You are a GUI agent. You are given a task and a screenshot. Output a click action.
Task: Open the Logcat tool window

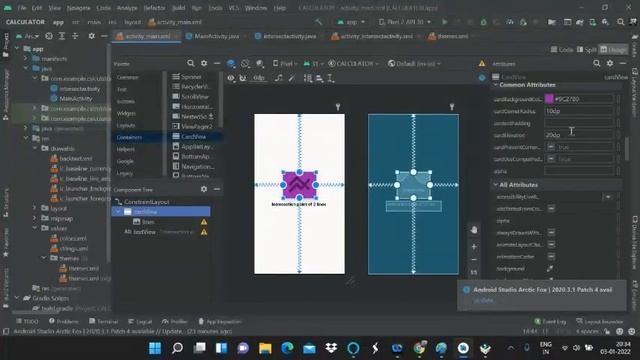tap(140, 322)
